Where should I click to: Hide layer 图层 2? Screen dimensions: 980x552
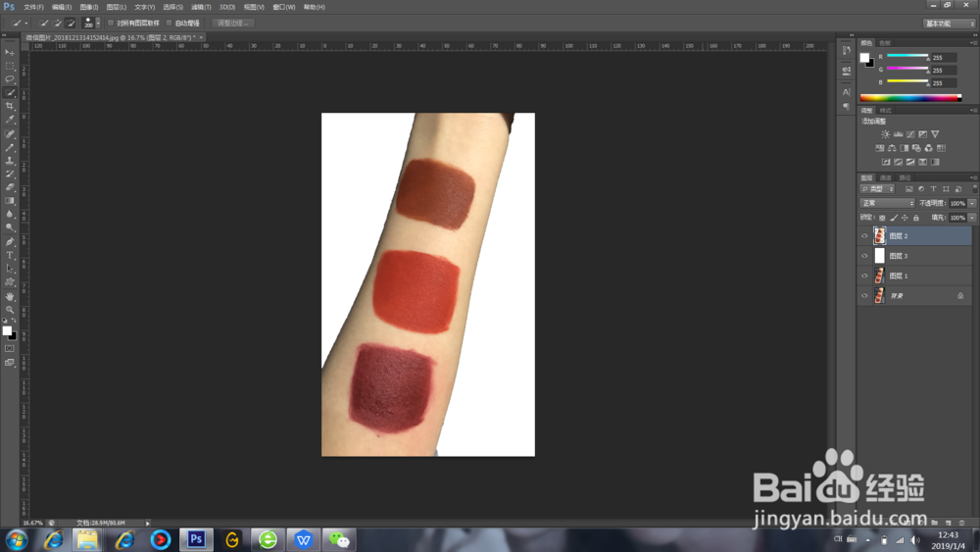click(x=865, y=235)
